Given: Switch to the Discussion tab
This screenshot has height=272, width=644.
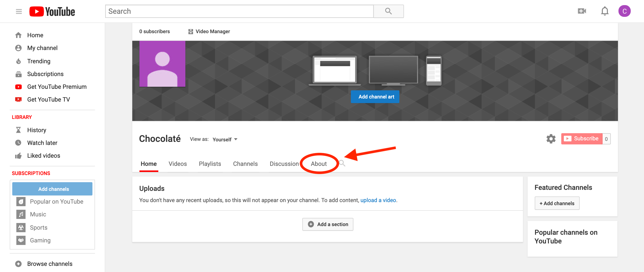Looking at the screenshot, I should [284, 164].
